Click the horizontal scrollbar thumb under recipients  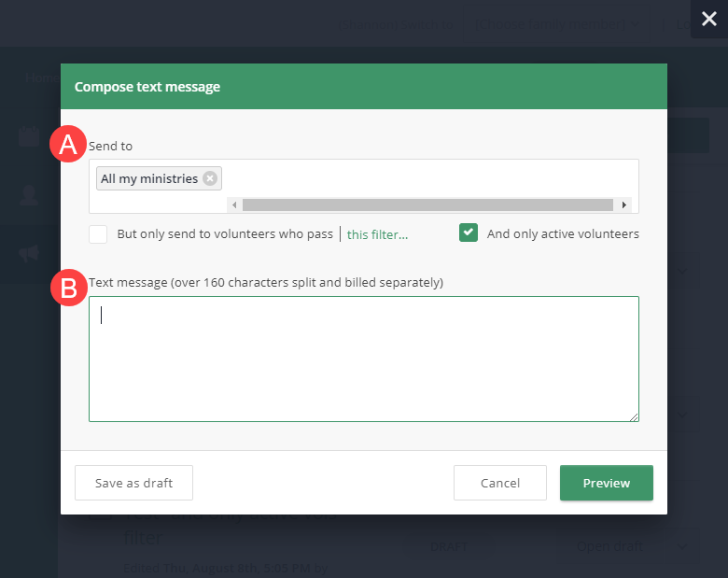(427, 204)
